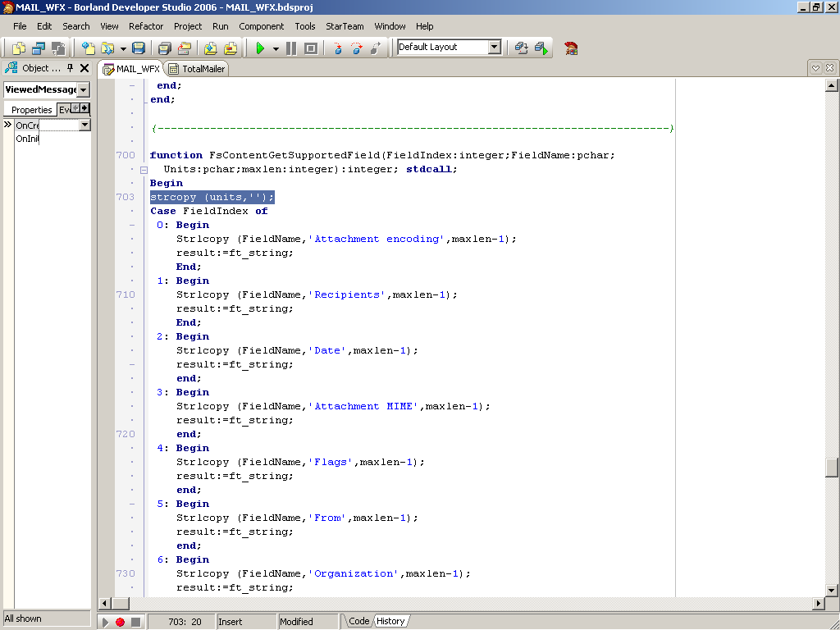
Task: Switch to the Events tab
Action: click(64, 110)
